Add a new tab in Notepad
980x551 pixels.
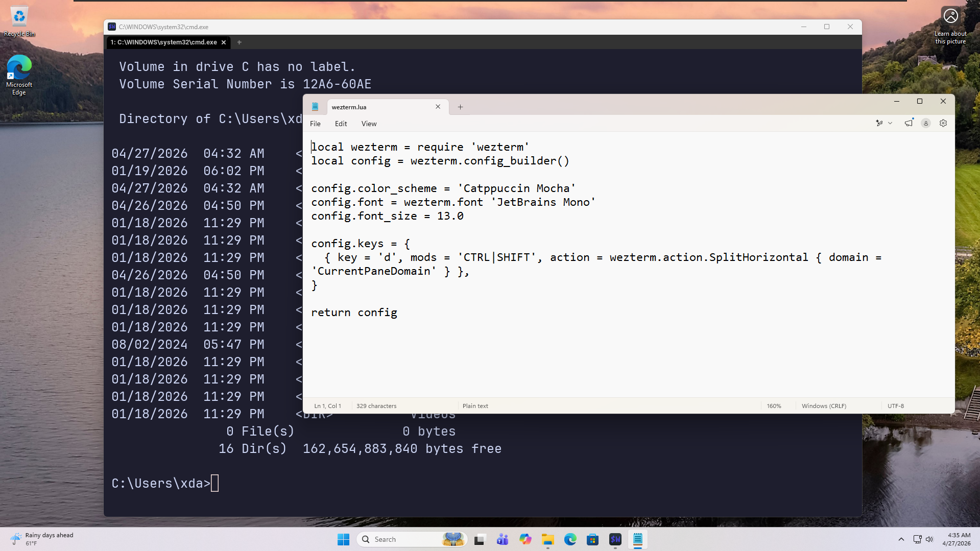[x=460, y=107]
